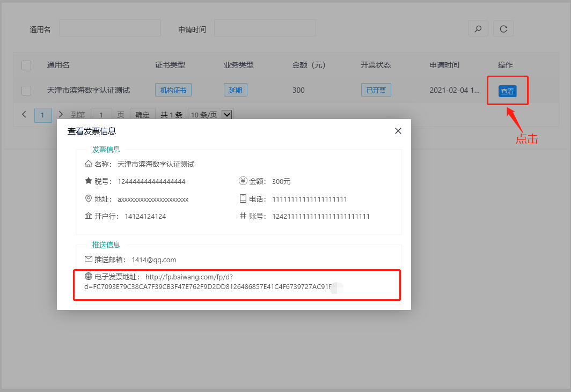Click the 确定 pagination confirm button

[x=142, y=115]
